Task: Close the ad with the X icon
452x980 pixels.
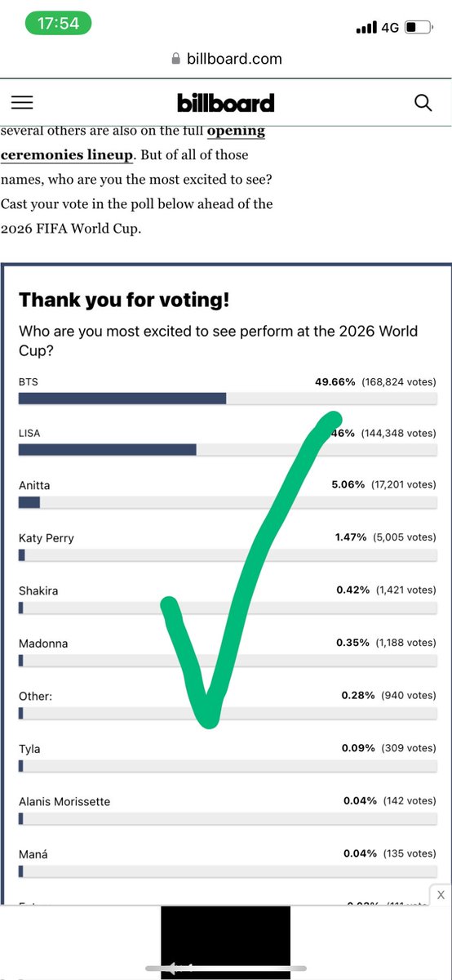Action: [x=441, y=896]
